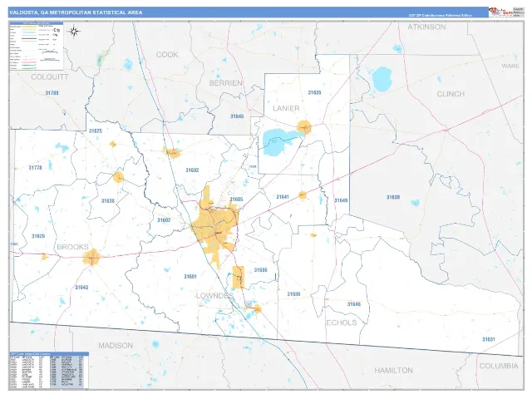This screenshot has height=399, width=532.
Task: Click ZIP code 31605
Action: point(236,199)
